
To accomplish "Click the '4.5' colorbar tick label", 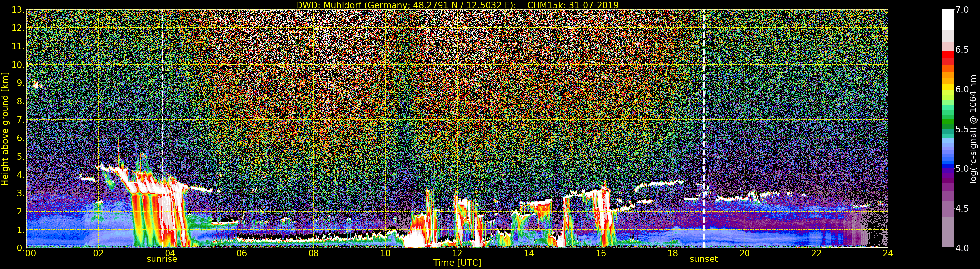I will click(x=962, y=209).
